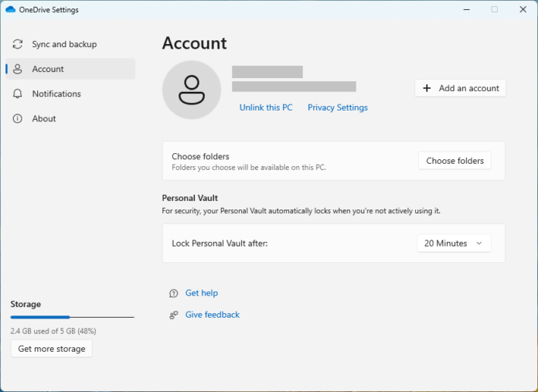Viewport: 538px width, 392px height.
Task: Open the Lock Personal Vault after dropdown
Action: (x=454, y=244)
